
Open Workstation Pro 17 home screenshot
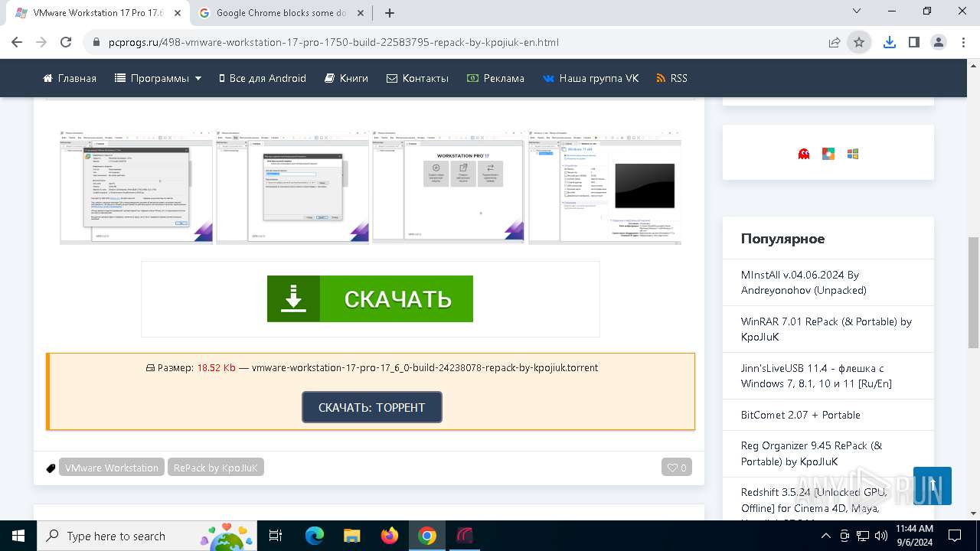coord(449,187)
